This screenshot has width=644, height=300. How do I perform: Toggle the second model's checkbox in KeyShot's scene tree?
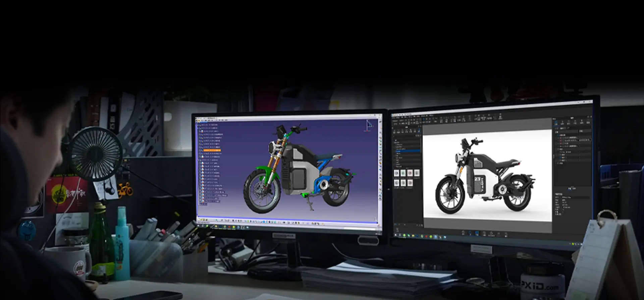tap(559, 140)
